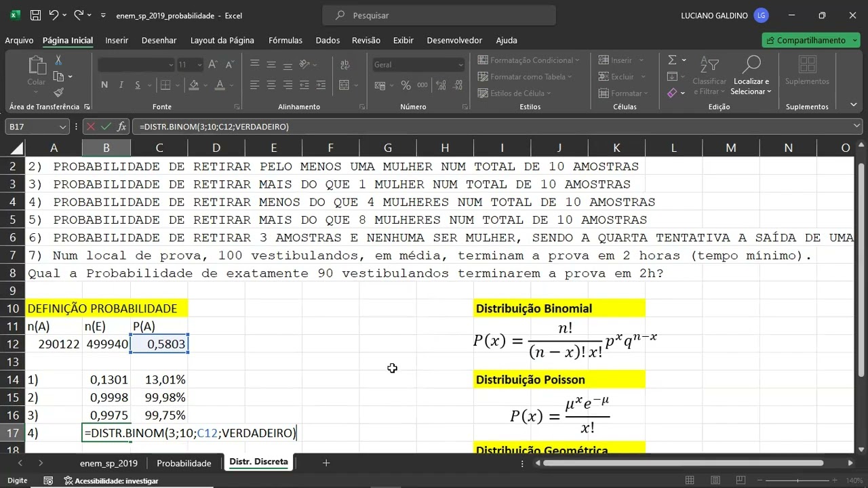Add a new sheet with plus button
Image resolution: width=868 pixels, height=488 pixels.
pyautogui.click(x=326, y=463)
